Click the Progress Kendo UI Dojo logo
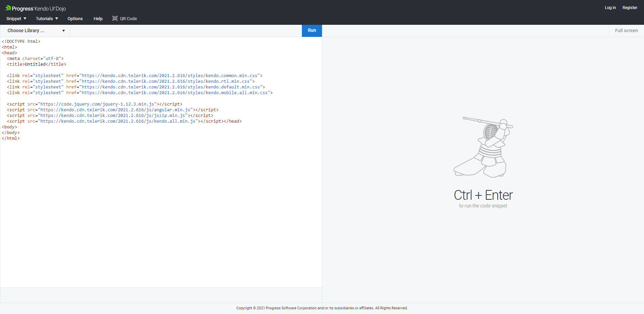Image resolution: width=644 pixels, height=314 pixels. (36, 8)
